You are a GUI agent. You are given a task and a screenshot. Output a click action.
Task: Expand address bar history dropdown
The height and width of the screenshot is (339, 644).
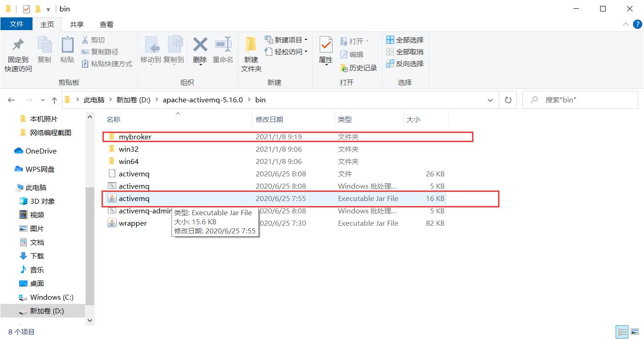[x=490, y=100]
